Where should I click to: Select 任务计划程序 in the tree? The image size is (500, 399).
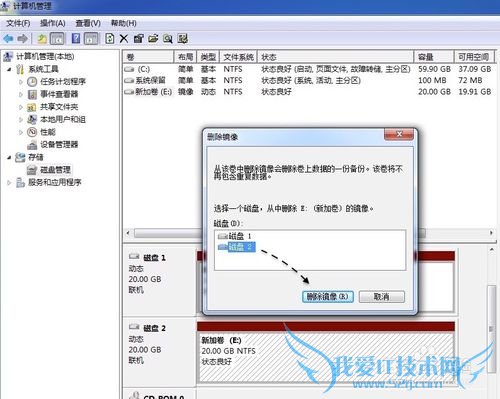(63, 82)
